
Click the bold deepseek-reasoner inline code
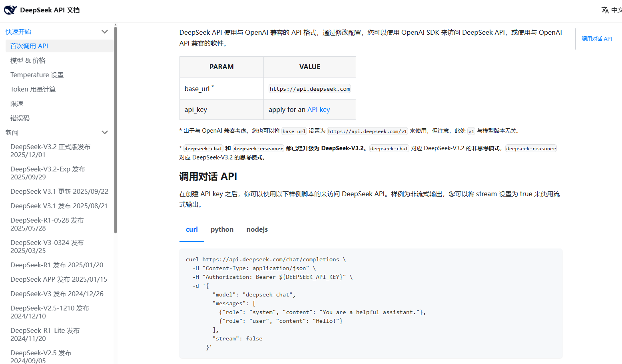pyautogui.click(x=258, y=148)
